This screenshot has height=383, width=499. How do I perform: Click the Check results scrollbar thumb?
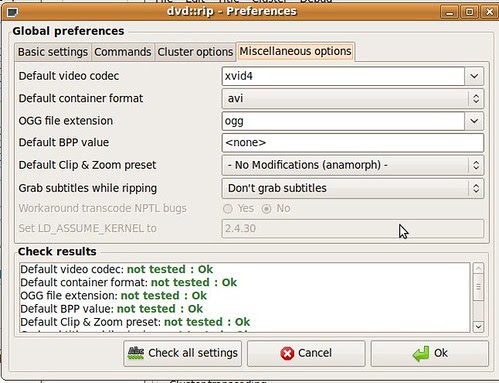point(478,287)
